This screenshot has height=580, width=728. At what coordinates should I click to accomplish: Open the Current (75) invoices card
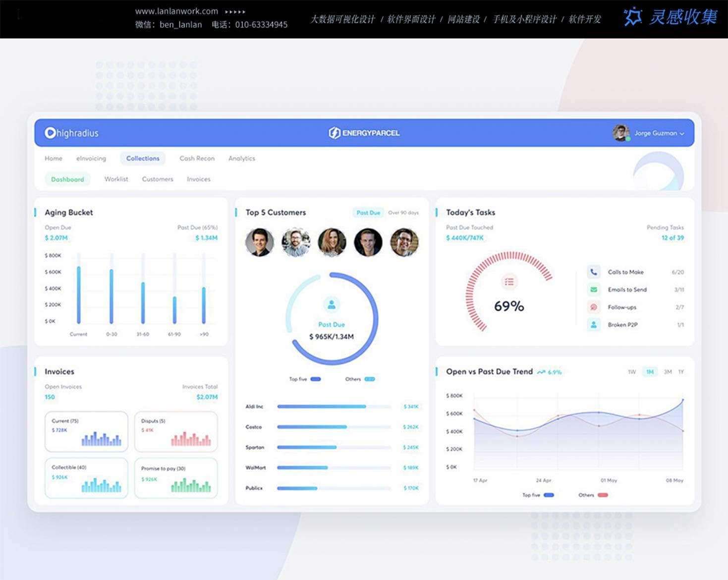(x=86, y=431)
